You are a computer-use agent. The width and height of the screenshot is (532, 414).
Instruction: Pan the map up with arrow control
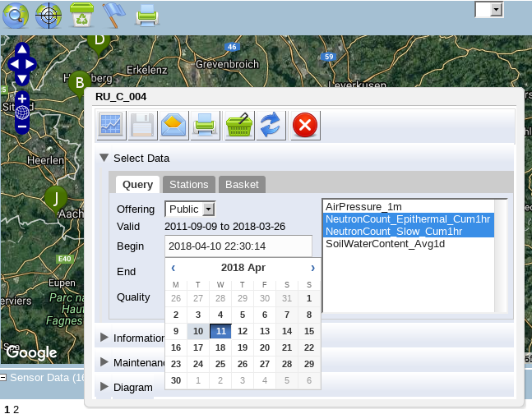click(x=22, y=49)
